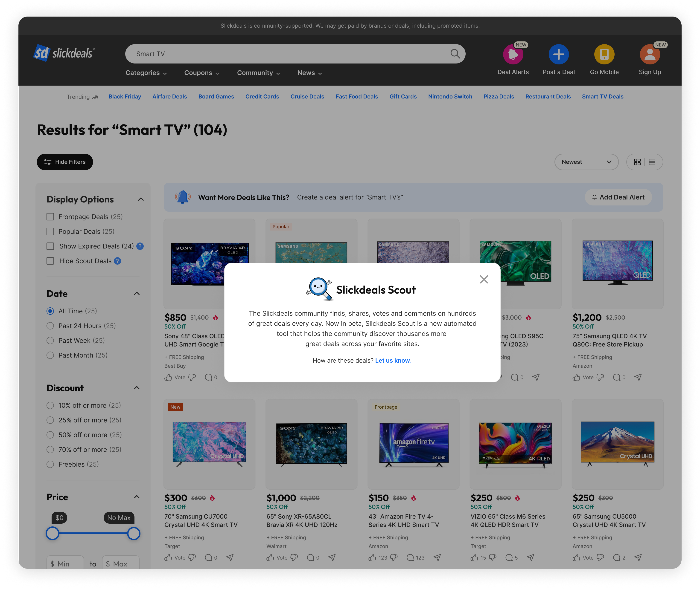
Task: Enable Popular Deals checkbox
Action: tap(50, 231)
